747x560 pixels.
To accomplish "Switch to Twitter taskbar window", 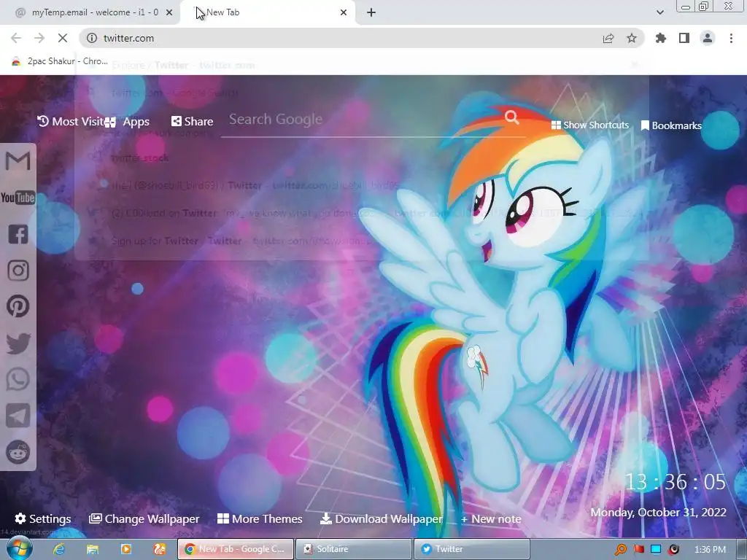I will point(472,549).
